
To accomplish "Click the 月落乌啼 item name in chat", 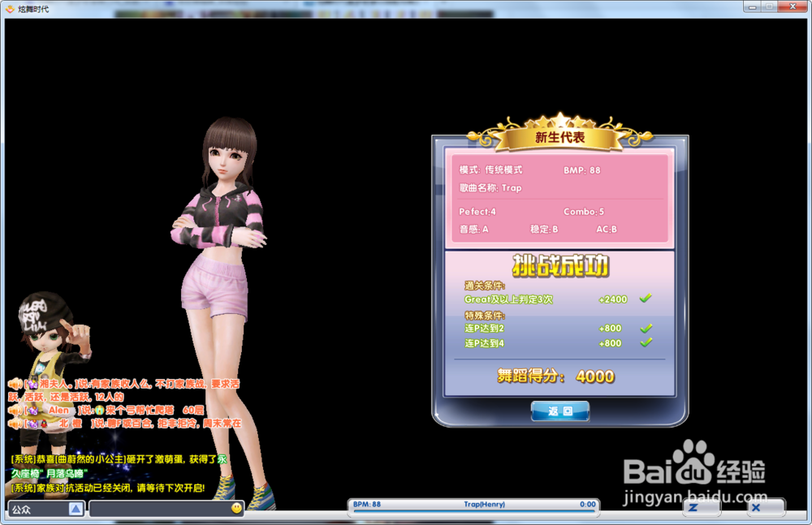I will coord(65,473).
